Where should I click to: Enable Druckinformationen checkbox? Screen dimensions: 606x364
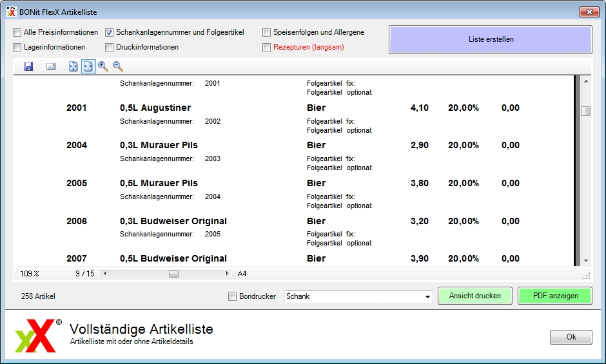coord(110,47)
